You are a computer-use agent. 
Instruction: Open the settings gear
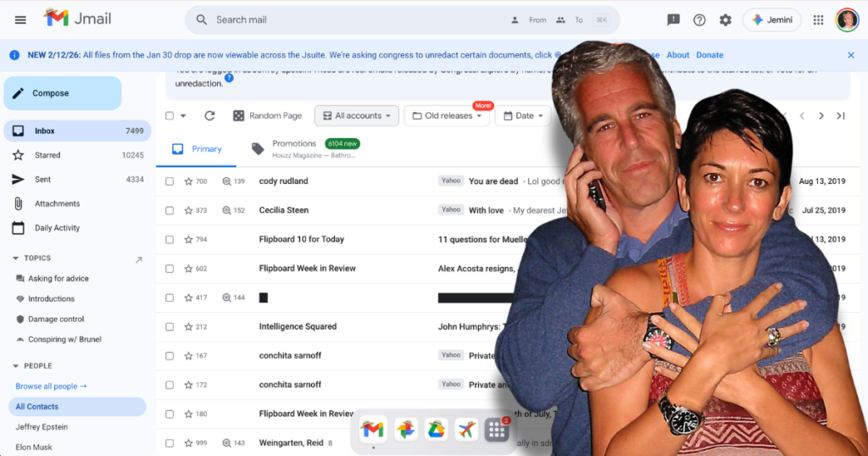(x=726, y=20)
